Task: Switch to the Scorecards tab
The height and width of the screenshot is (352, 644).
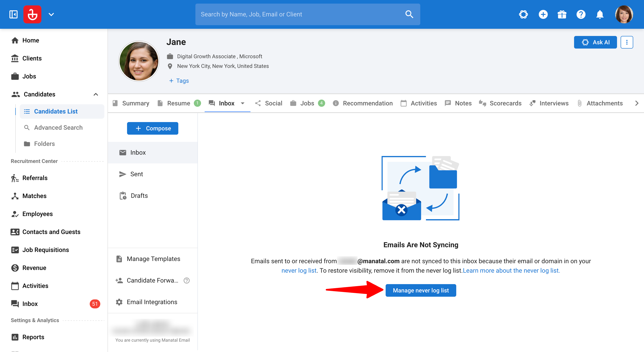Action: (x=500, y=103)
